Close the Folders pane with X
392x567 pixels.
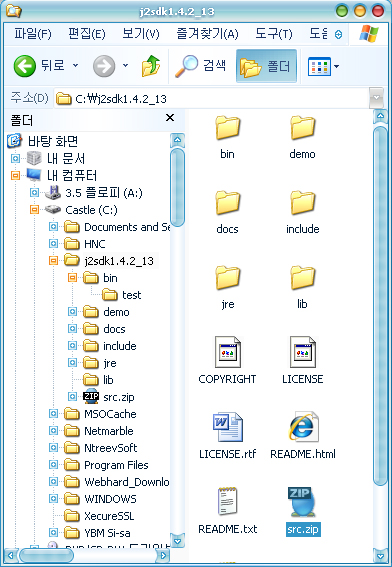click(x=170, y=118)
